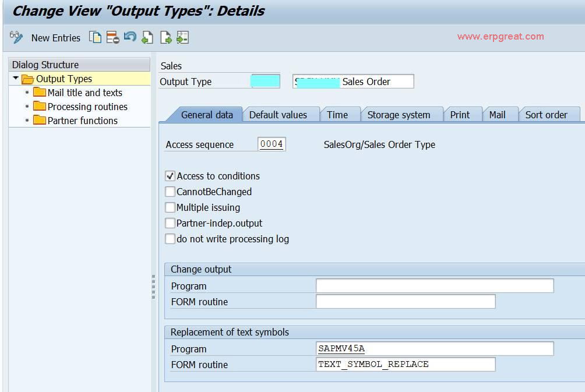Image resolution: width=585 pixels, height=392 pixels.
Task: Click the Dialog Structure panel header
Action: pyautogui.click(x=79, y=65)
